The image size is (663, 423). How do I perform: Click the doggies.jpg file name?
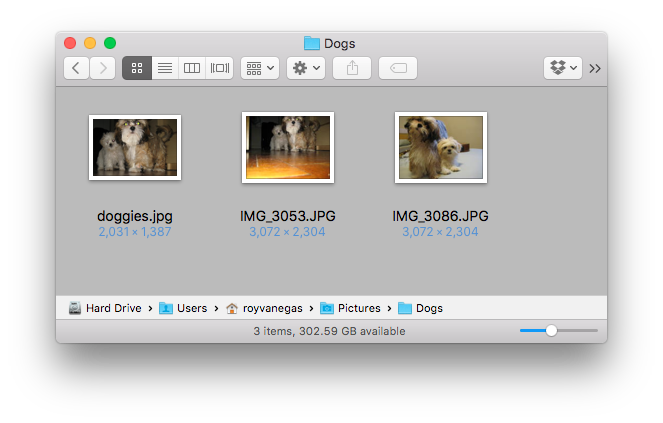(135, 216)
